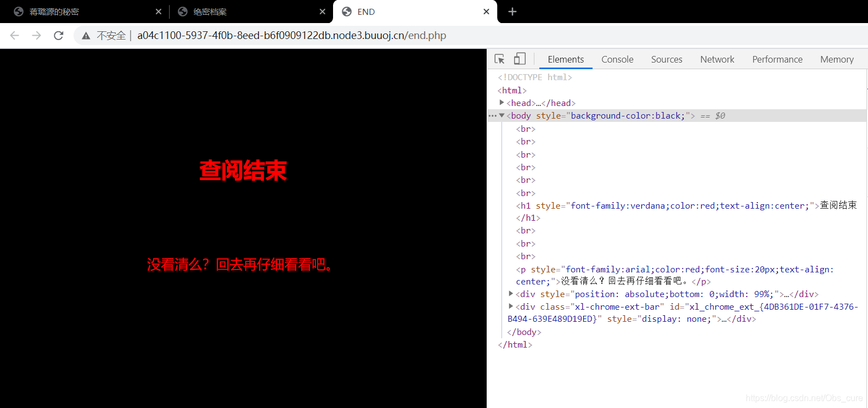Image resolution: width=868 pixels, height=408 pixels.
Task: Click the browser forward arrow
Action: point(36,36)
